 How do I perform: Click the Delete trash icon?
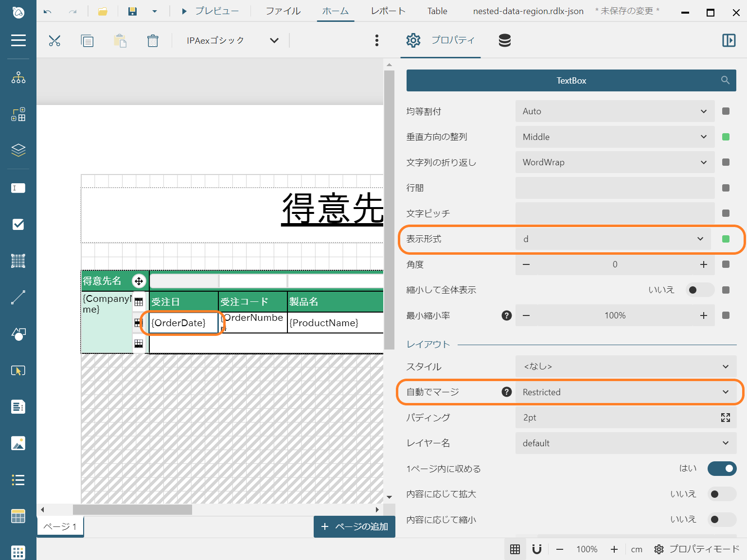click(x=153, y=40)
